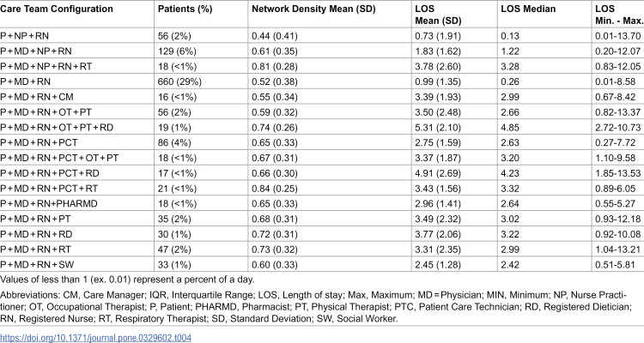
Task: Select the P+MD+RN+CM row label
Action: point(37,97)
